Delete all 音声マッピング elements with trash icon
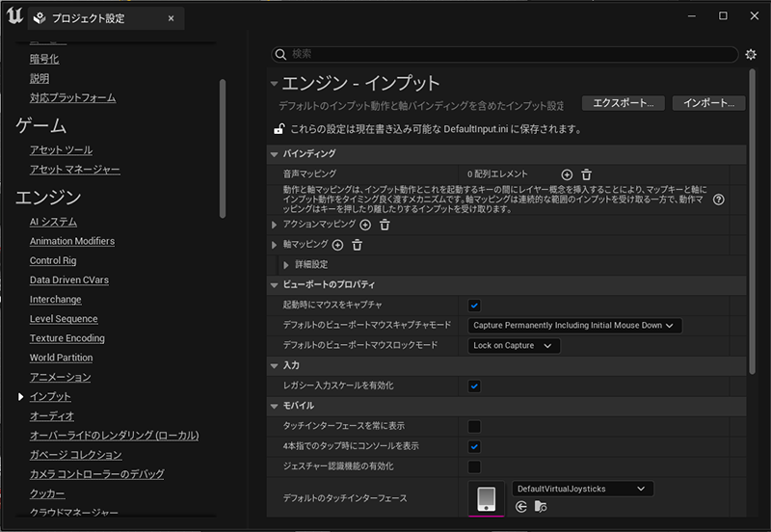 tap(586, 174)
